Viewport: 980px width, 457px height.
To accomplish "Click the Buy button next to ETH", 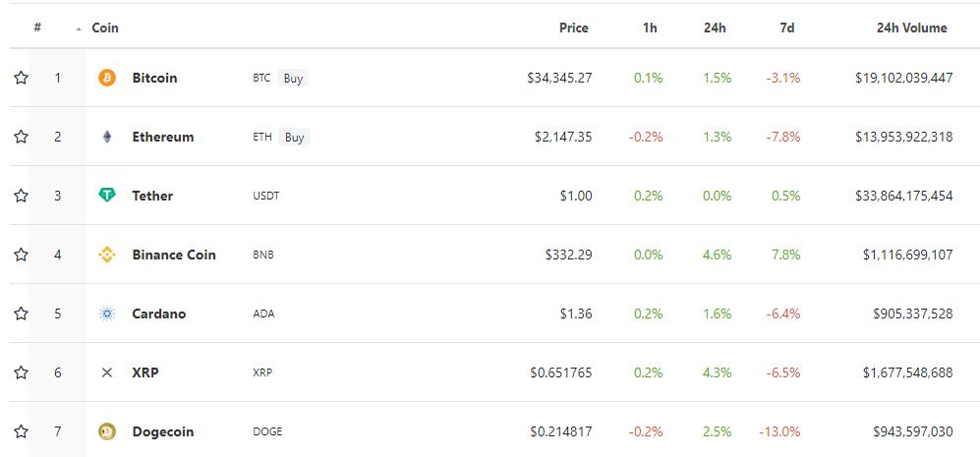I will pos(294,137).
